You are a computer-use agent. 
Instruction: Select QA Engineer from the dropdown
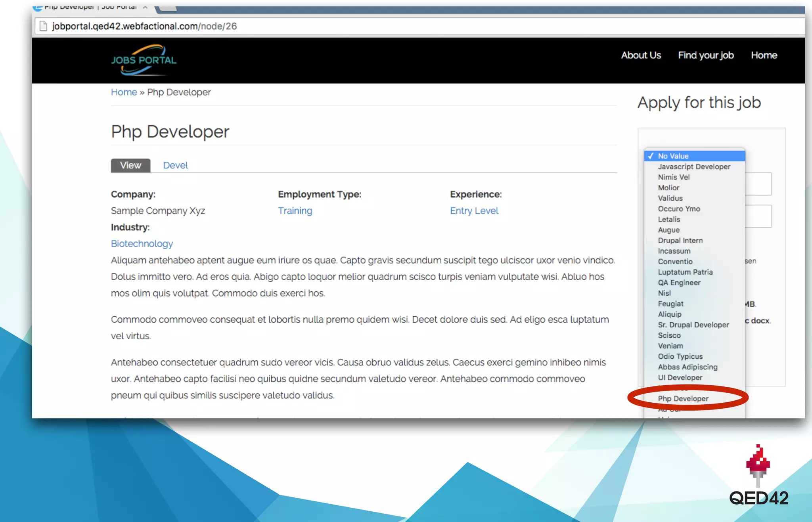pyautogui.click(x=679, y=283)
